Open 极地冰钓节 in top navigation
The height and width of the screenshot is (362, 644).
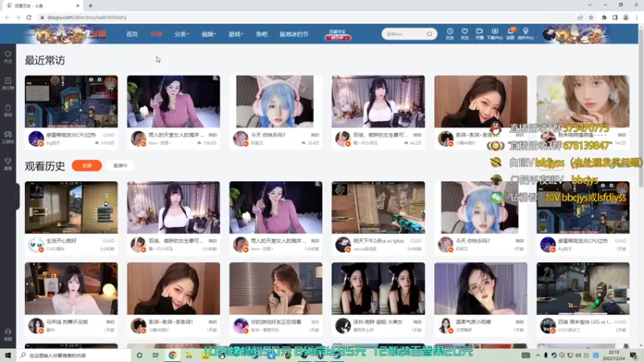(x=294, y=34)
